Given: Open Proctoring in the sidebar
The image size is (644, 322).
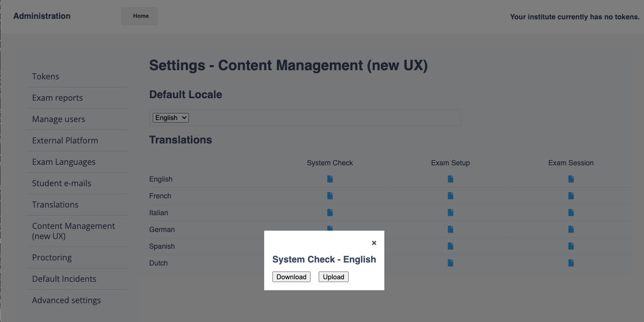Looking at the screenshot, I should click(51, 257).
